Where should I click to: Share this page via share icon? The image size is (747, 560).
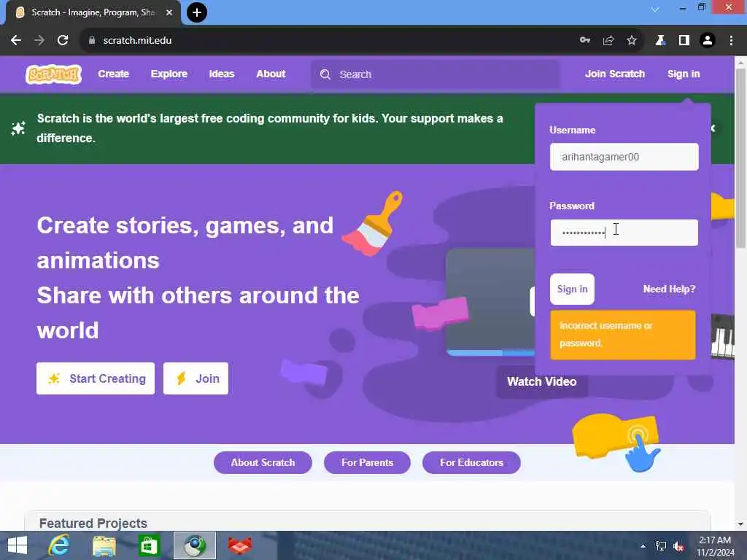click(608, 41)
